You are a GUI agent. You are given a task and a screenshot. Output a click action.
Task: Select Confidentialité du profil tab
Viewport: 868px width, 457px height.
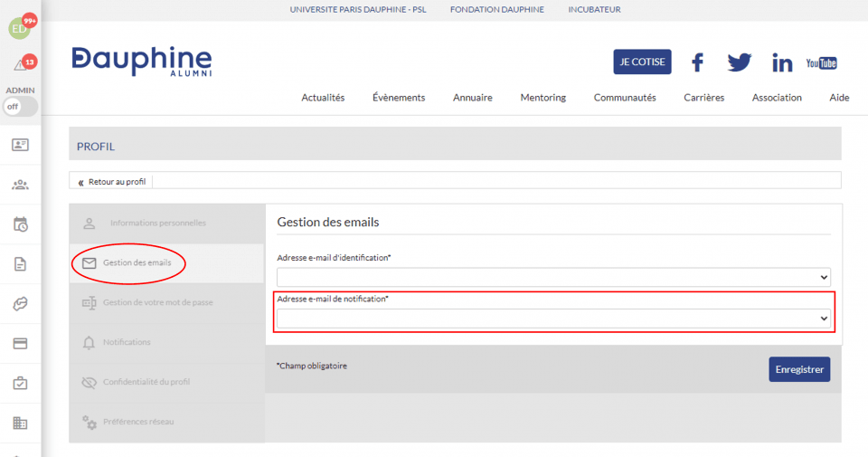[167, 382]
